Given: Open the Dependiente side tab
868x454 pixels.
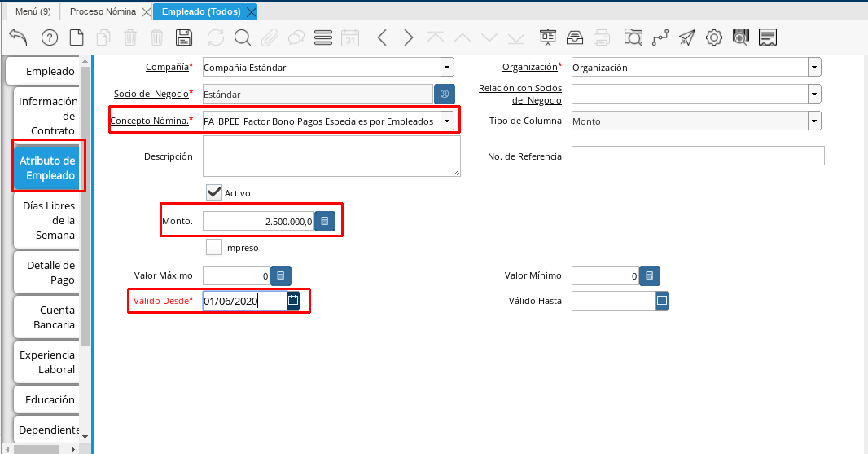Looking at the screenshot, I should [x=47, y=430].
